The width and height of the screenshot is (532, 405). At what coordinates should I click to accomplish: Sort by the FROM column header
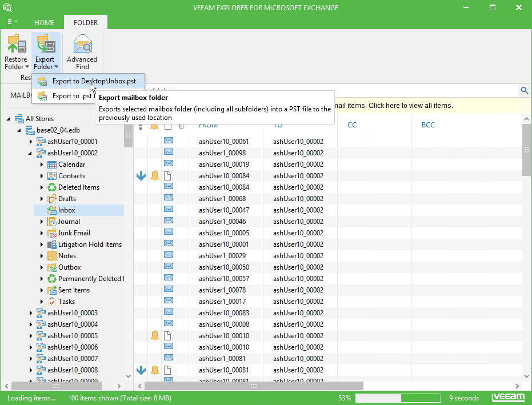coord(208,126)
